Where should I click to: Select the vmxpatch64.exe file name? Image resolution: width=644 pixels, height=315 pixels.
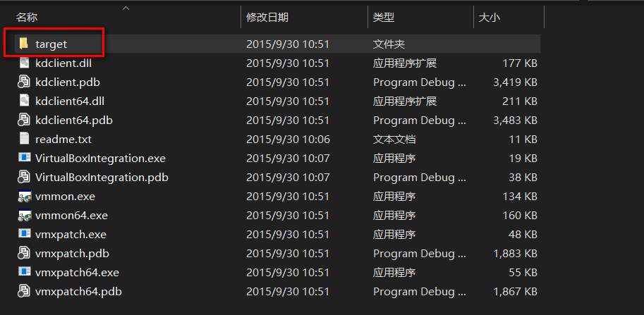(x=77, y=272)
